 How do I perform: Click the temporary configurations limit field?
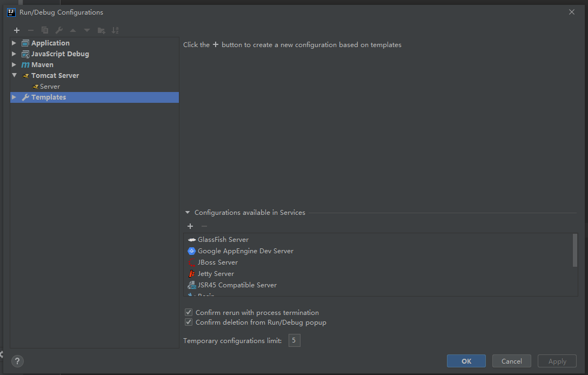pyautogui.click(x=294, y=340)
